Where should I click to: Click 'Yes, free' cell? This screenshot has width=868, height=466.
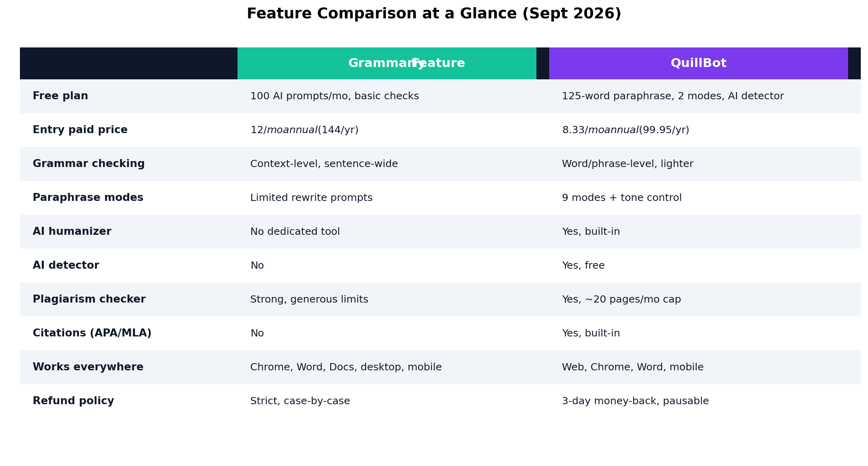click(x=583, y=265)
